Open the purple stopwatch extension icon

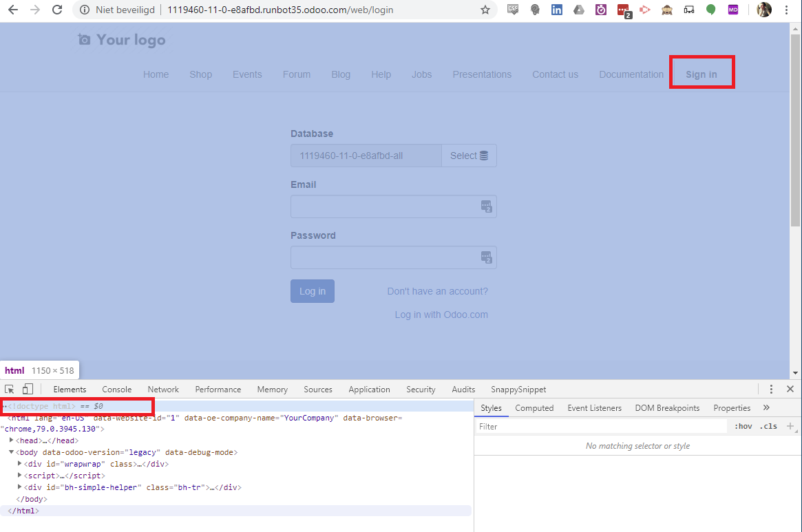pyautogui.click(x=601, y=9)
